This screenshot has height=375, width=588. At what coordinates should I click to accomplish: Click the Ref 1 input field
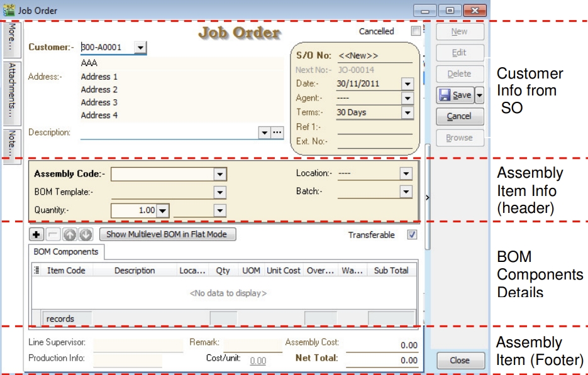[x=374, y=128]
